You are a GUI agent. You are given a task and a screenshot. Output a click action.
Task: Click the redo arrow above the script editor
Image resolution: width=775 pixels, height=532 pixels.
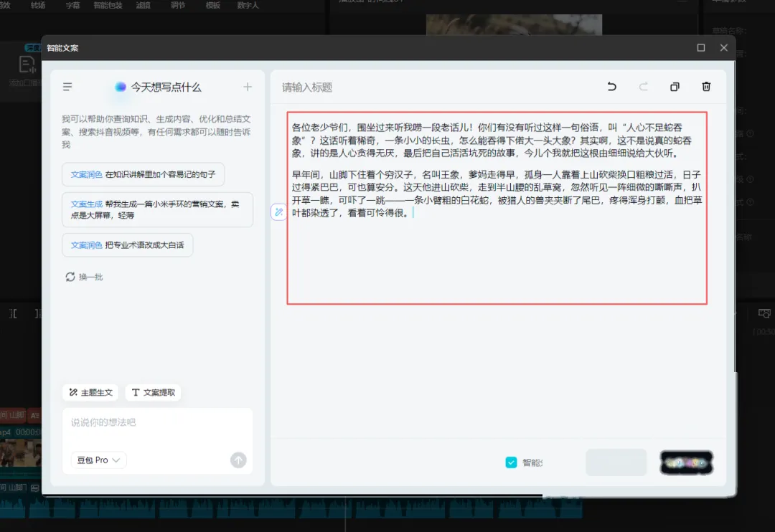click(x=644, y=87)
